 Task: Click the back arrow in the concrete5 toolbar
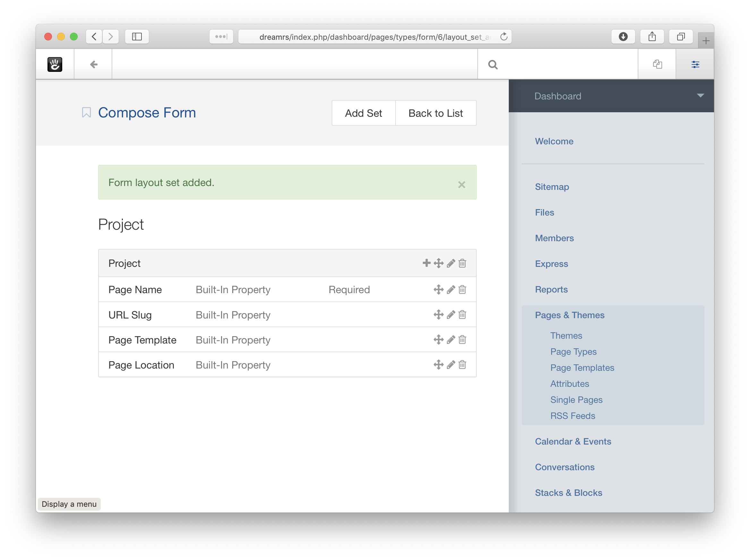pos(94,64)
